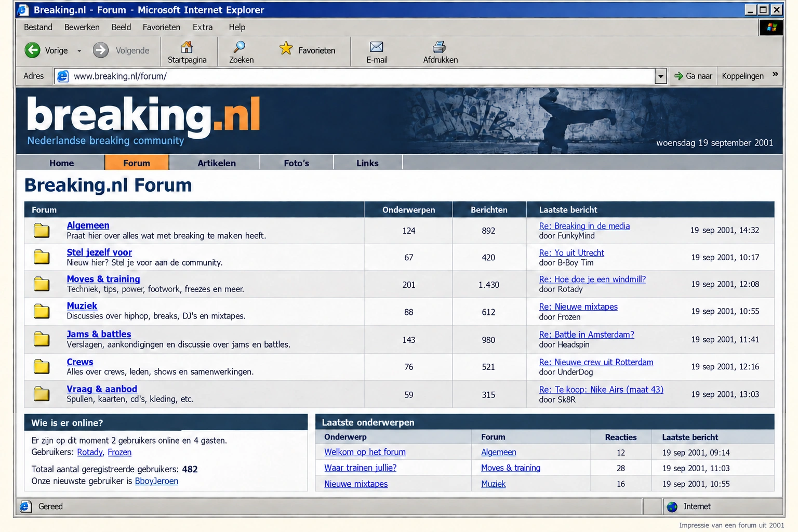Click the green Ga naar arrow icon
The width and height of the screenshot is (798, 532).
click(x=679, y=76)
